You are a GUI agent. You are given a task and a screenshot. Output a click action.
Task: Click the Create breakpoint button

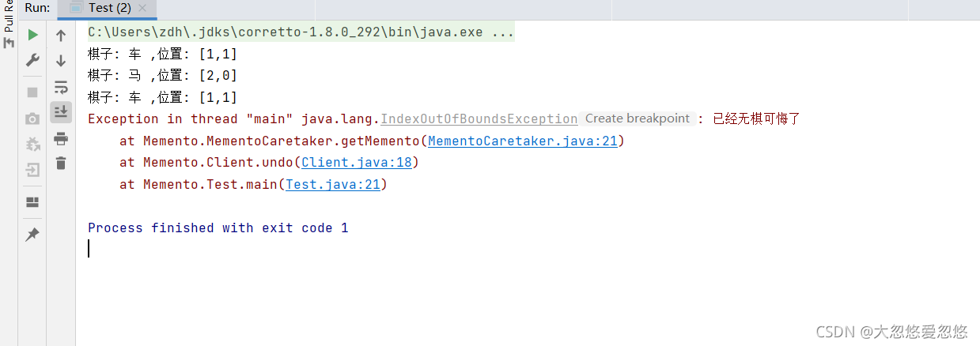coord(638,118)
